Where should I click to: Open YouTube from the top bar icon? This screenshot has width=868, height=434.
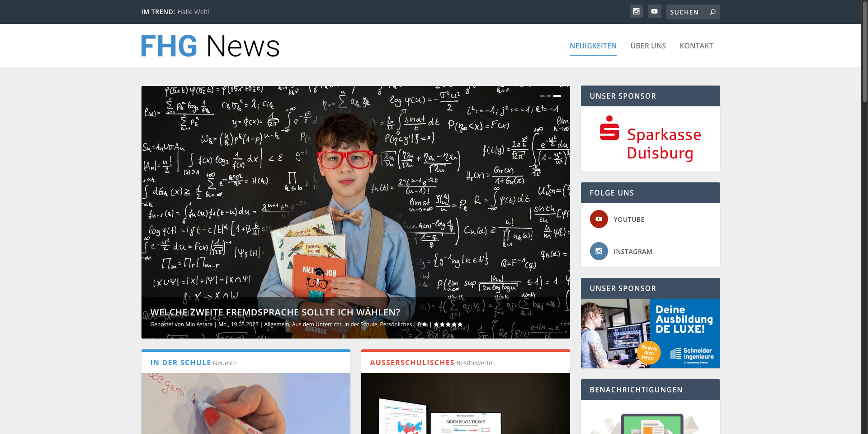[654, 12]
